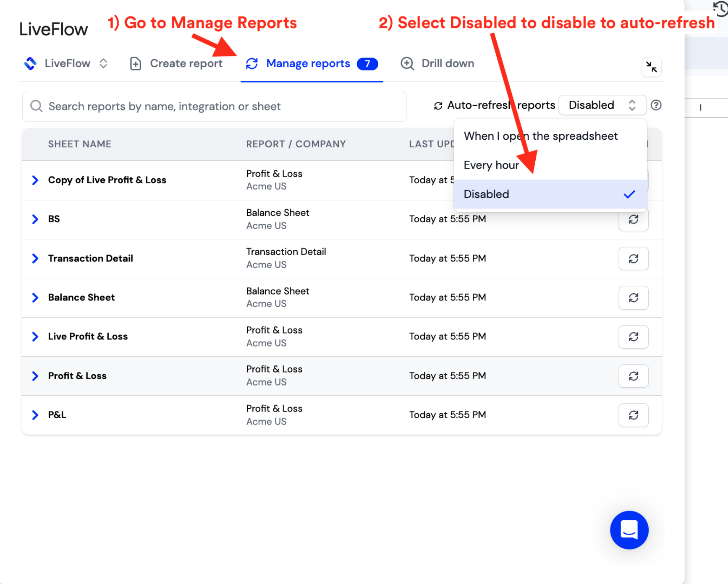Image resolution: width=728 pixels, height=584 pixels.
Task: Click the SHEET NAME column header
Action: [x=80, y=144]
